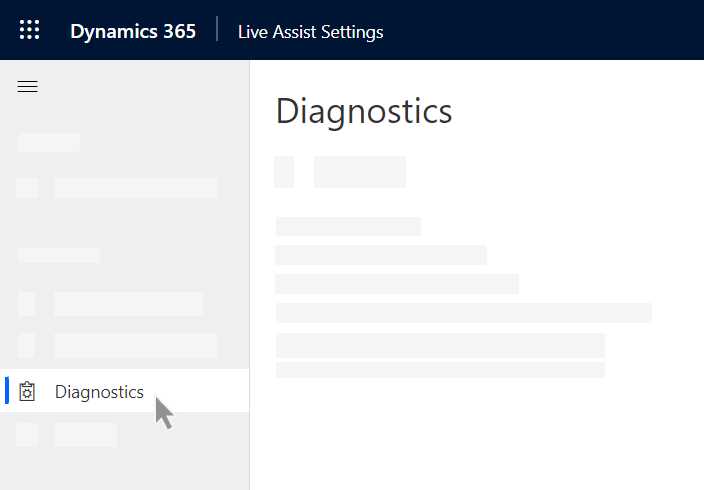
Task: Click the Live Assist Settings app title
Action: coord(311,32)
